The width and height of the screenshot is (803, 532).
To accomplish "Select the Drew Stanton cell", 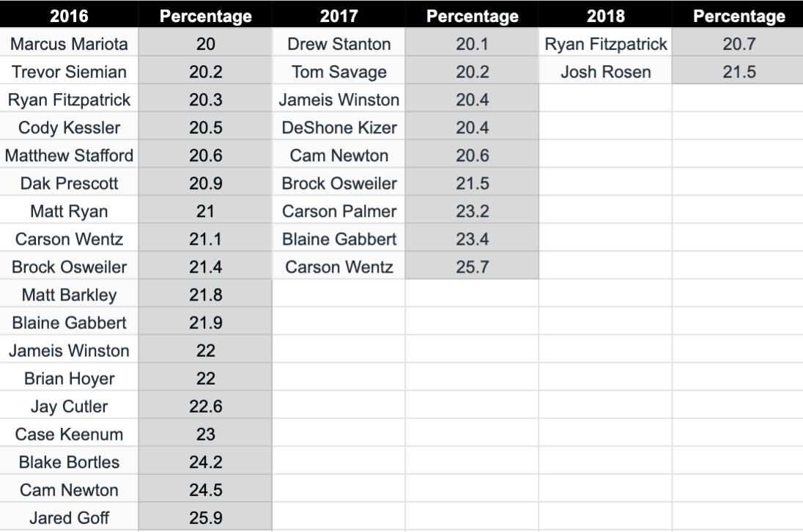I will [x=338, y=43].
